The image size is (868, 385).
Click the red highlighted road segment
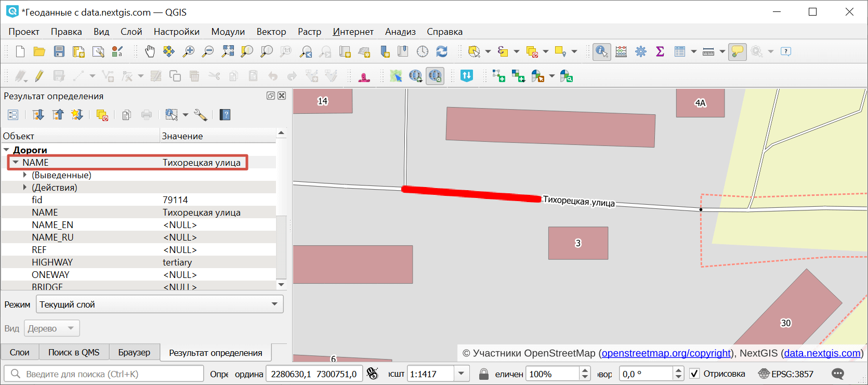471,194
